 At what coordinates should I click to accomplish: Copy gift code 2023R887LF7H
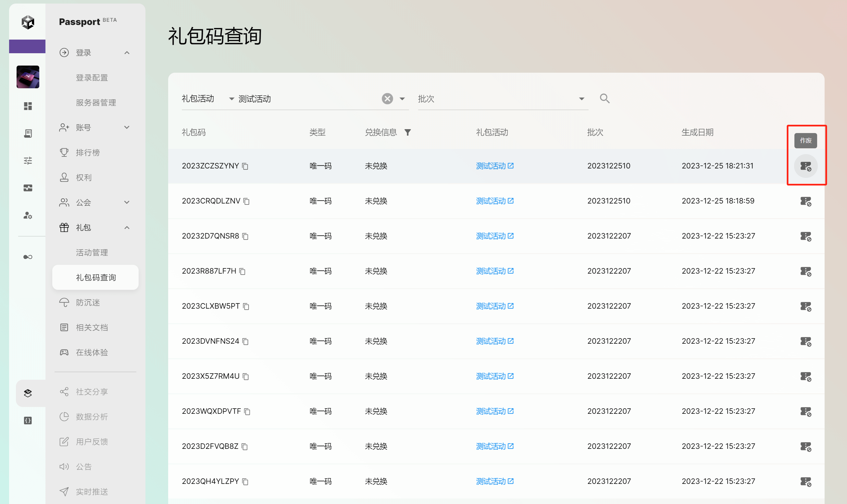(x=242, y=271)
